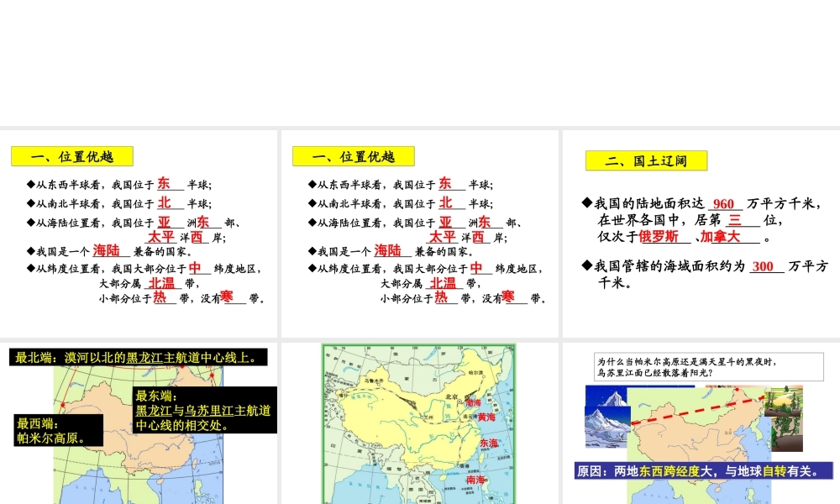Click the blue banner 原因：两地东西跨经度大
The height and width of the screenshot is (504, 840).
[x=703, y=470]
